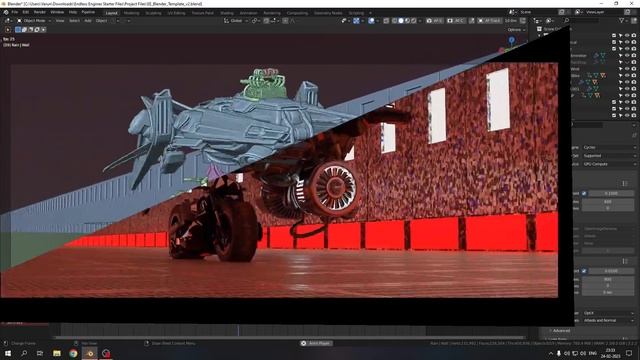Switch to the UV Editing workspace tab
This screenshot has width=640, height=360.
click(176, 13)
